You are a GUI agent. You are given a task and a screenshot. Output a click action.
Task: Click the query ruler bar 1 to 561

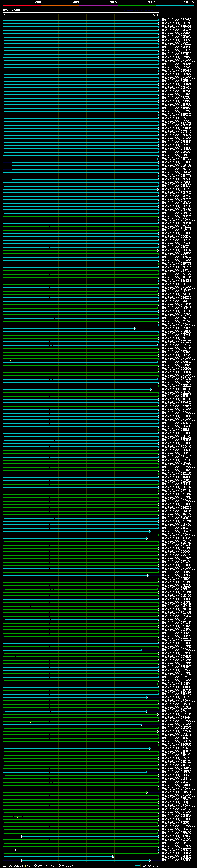81,13
